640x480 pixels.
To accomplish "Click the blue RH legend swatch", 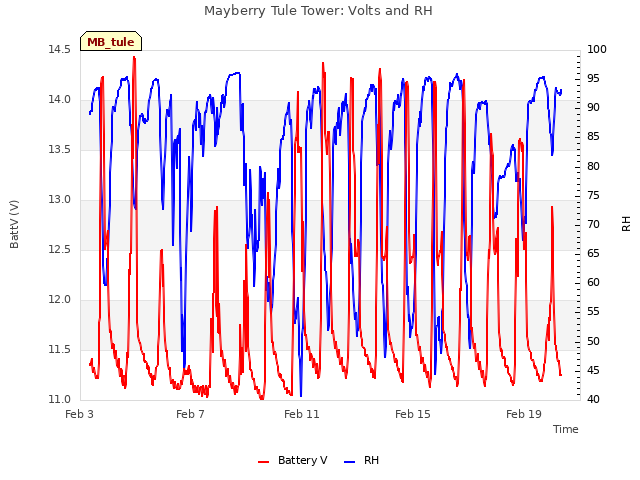I will pyautogui.click(x=350, y=462).
